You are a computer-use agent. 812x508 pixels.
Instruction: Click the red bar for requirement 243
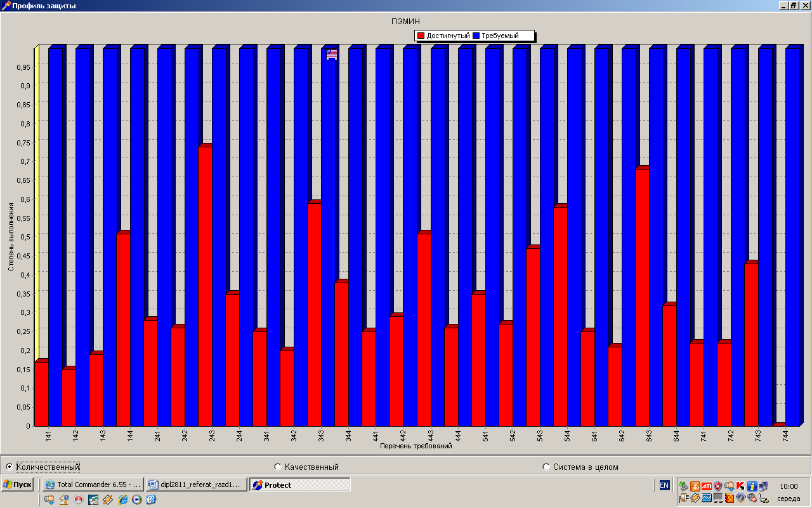[x=204, y=286]
